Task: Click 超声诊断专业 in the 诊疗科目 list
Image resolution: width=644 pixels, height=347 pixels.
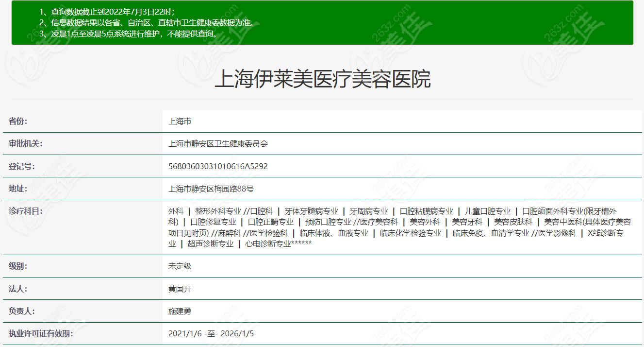Action: click(211, 243)
